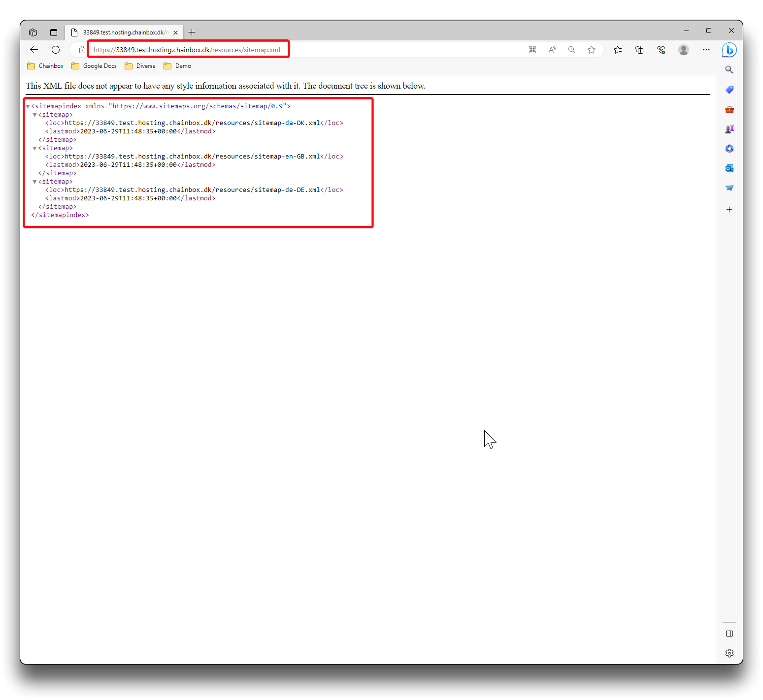Open sidebar Microsoft 365 icon

730,149
